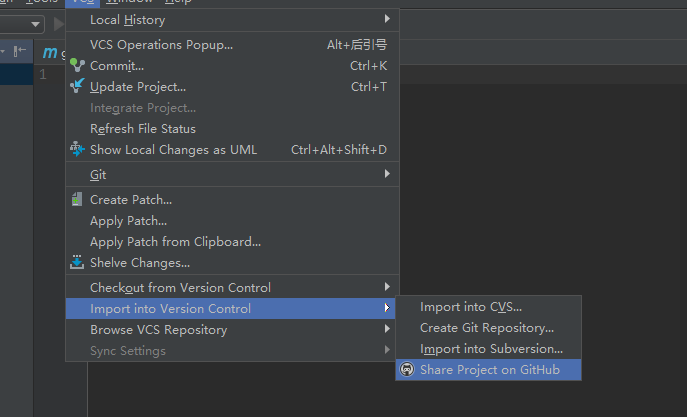Click the Update Project arrow icon
This screenshot has width=687, height=417.
pyautogui.click(x=77, y=87)
